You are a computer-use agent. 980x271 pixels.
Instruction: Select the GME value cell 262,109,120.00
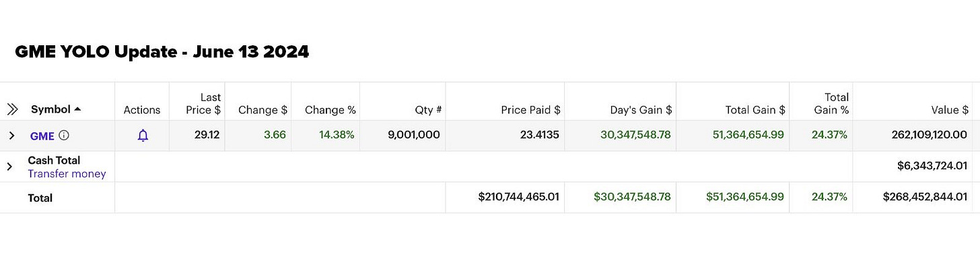click(924, 135)
